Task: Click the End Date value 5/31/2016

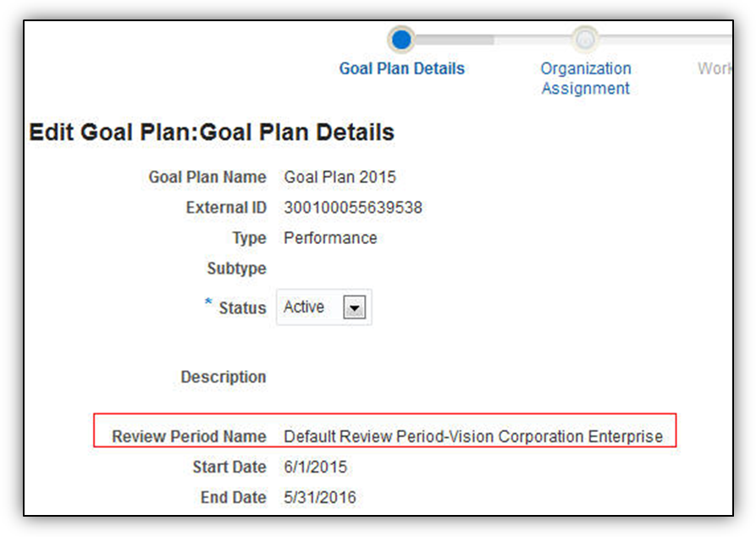Action: pos(319,497)
